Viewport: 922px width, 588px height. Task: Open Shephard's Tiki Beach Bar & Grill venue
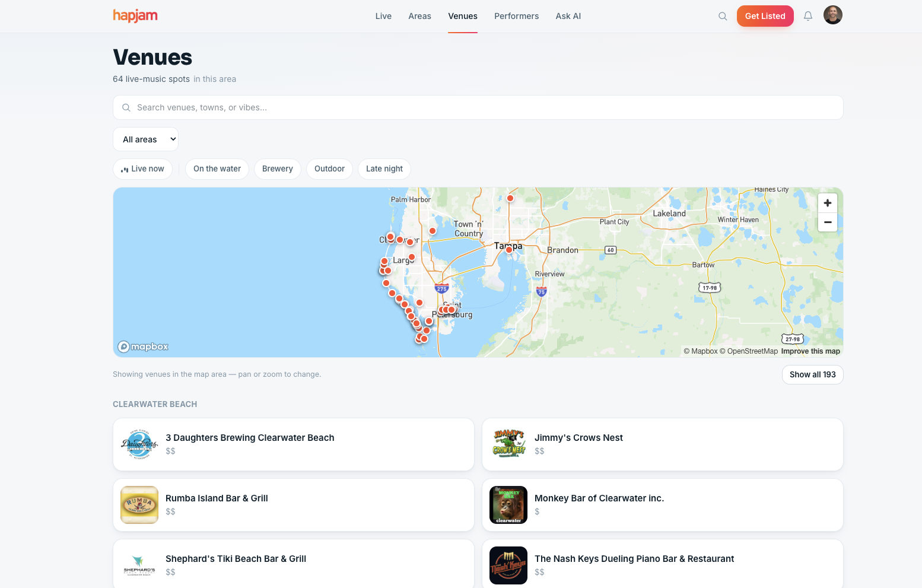[x=294, y=564]
